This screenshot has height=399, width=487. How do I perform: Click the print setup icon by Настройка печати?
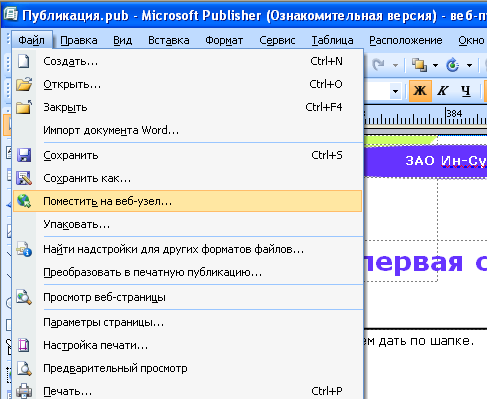coord(24,345)
